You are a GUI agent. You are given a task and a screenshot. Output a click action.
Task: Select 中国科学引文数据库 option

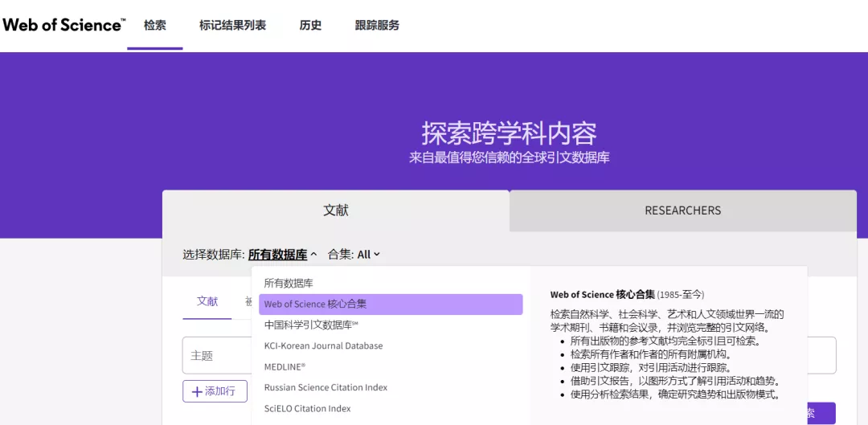391,325
